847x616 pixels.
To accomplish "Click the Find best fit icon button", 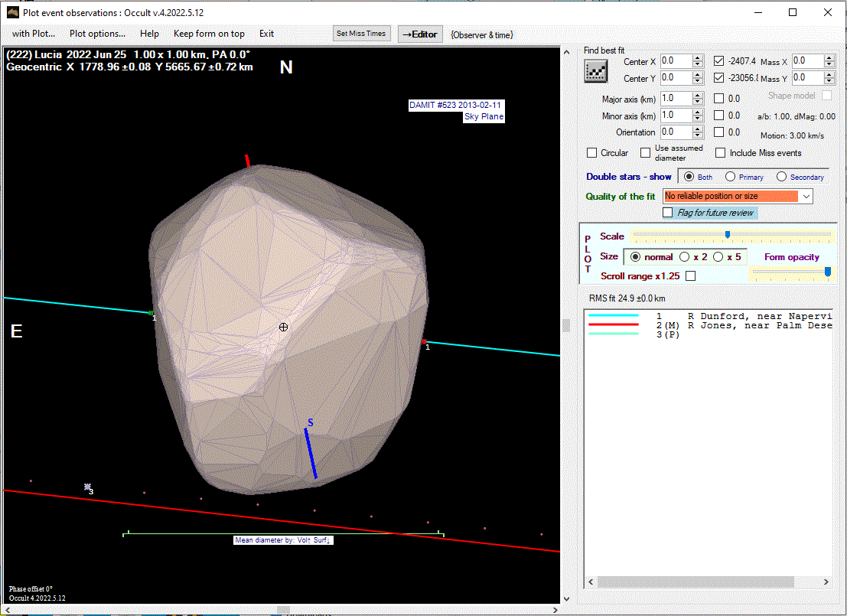I will click(x=595, y=72).
